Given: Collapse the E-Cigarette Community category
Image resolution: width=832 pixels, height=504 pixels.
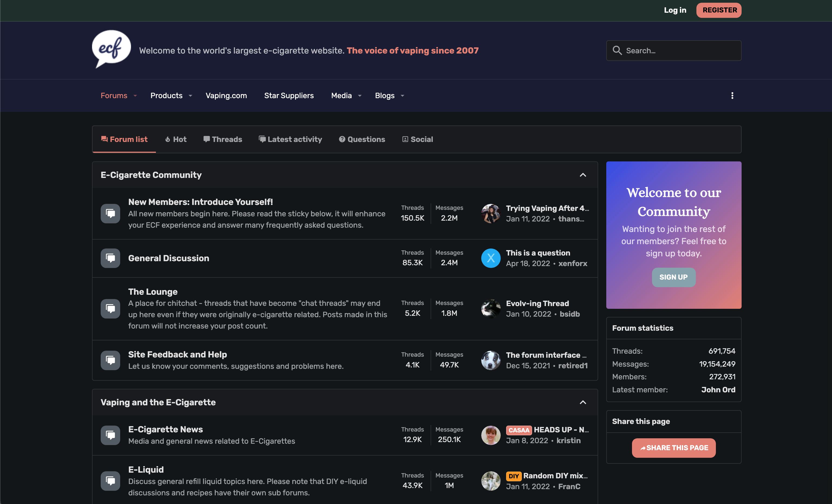Looking at the screenshot, I should click(x=582, y=175).
